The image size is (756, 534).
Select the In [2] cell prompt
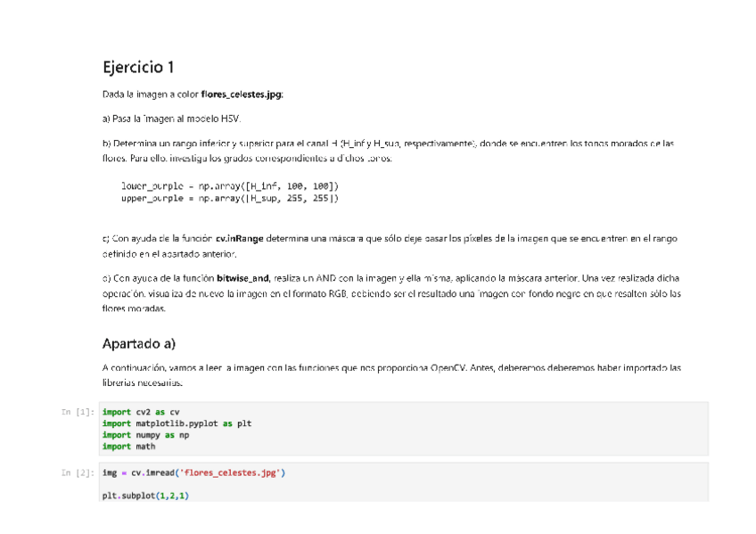pos(81,472)
